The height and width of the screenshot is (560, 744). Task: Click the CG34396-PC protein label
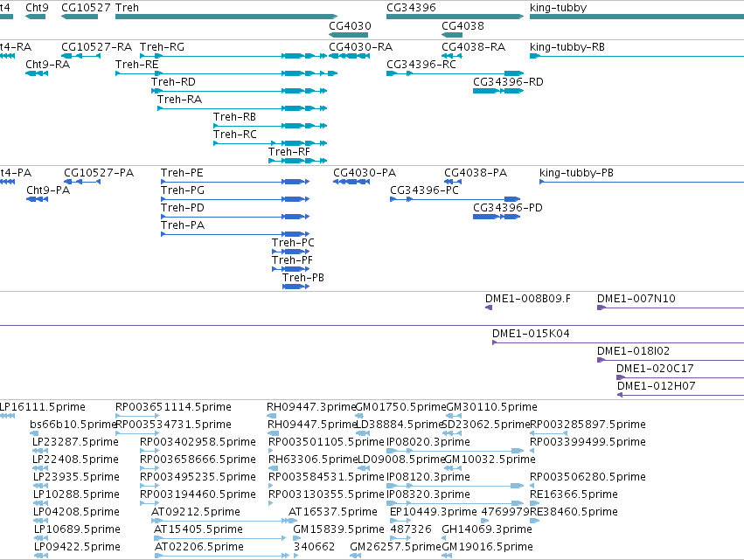(x=424, y=190)
